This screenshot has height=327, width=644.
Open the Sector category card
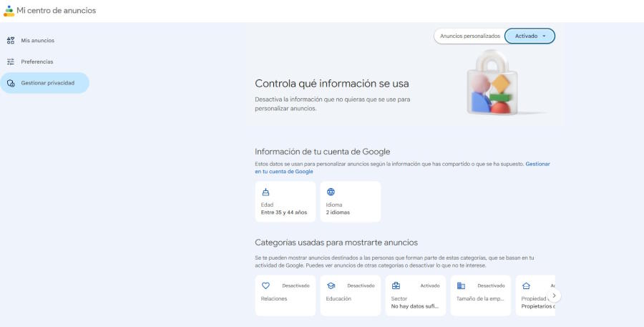pos(416,296)
